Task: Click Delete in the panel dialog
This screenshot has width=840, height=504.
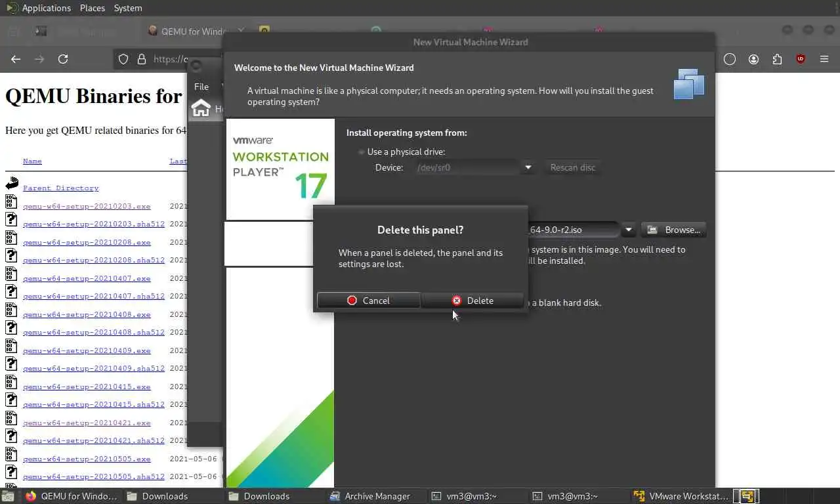Action: pyautogui.click(x=472, y=301)
